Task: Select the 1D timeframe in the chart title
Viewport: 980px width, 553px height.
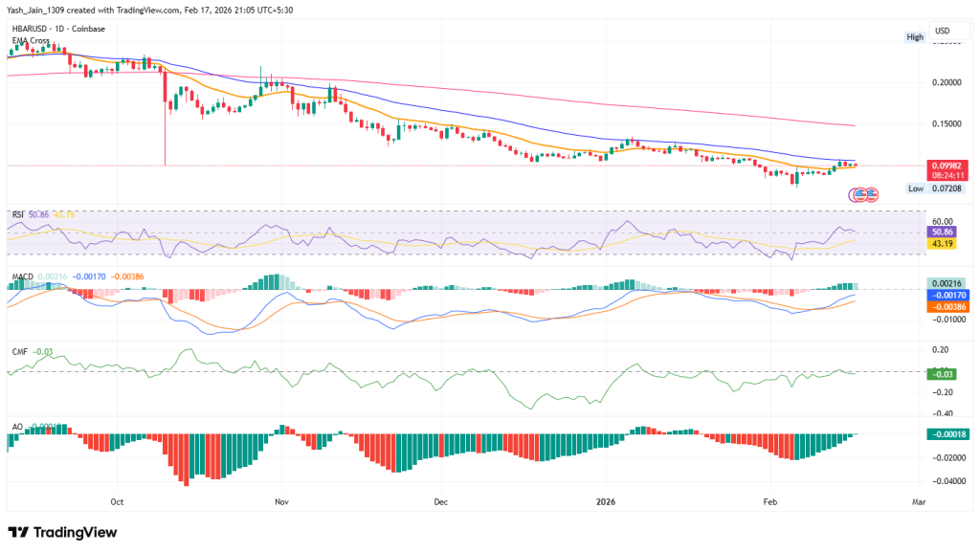Action: [x=60, y=28]
